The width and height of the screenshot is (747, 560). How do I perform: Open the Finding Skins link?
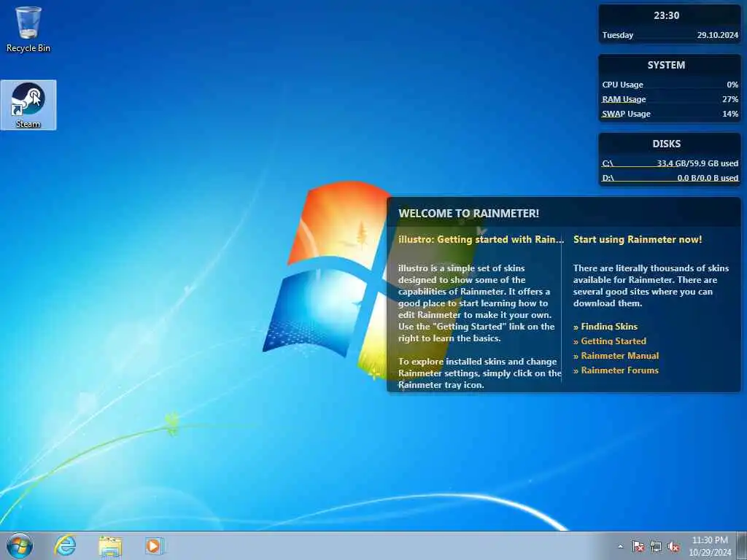605,327
